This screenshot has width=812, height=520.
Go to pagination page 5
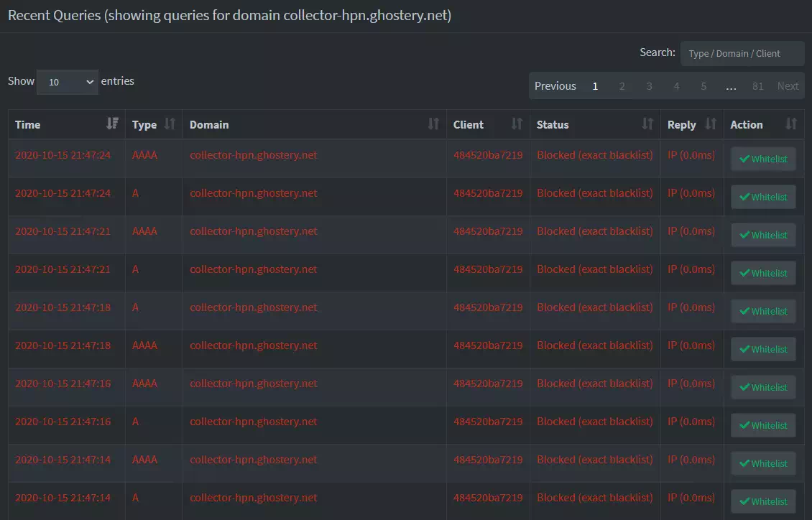703,86
